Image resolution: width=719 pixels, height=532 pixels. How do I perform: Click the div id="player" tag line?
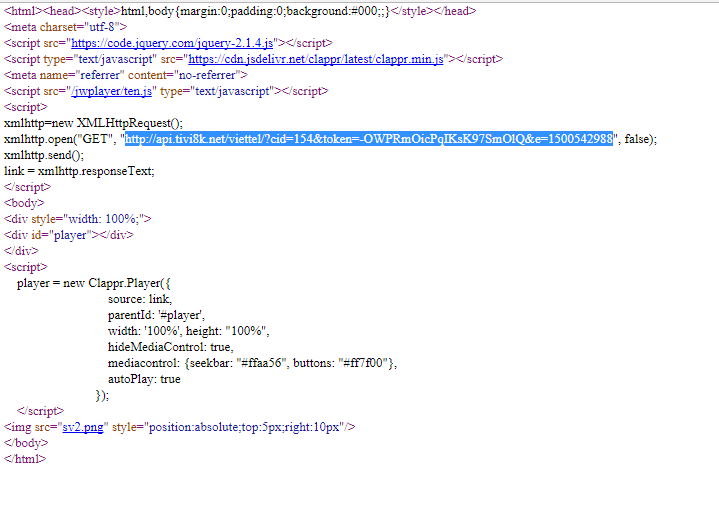pos(69,235)
